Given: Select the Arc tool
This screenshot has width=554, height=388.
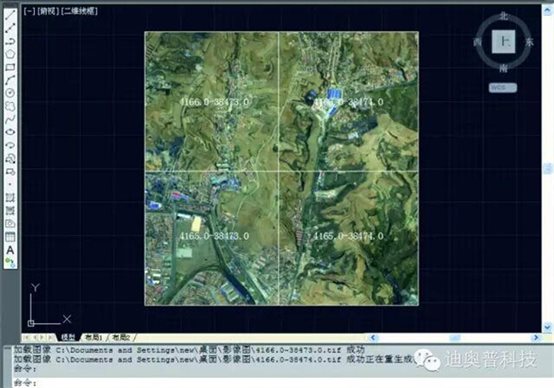Looking at the screenshot, I should pos(10,80).
